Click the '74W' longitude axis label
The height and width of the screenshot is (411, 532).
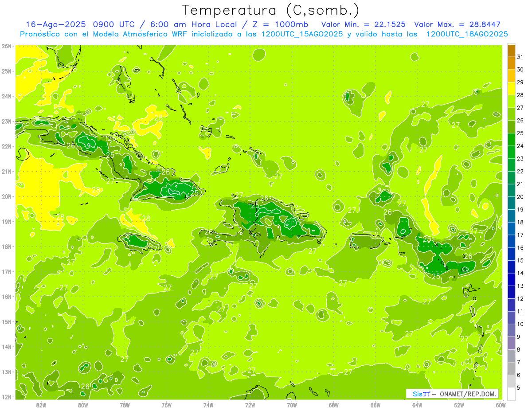[208, 405]
